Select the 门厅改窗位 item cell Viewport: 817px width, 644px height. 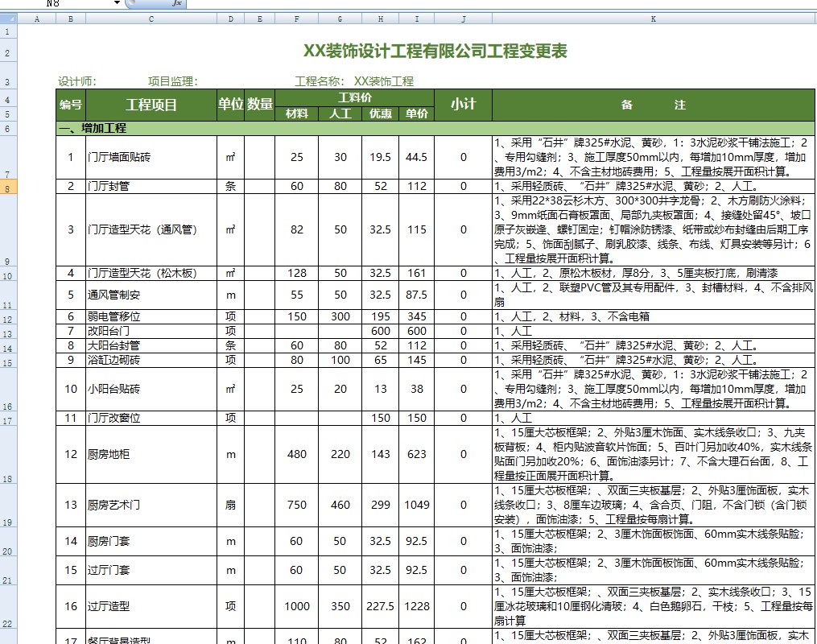[151, 418]
